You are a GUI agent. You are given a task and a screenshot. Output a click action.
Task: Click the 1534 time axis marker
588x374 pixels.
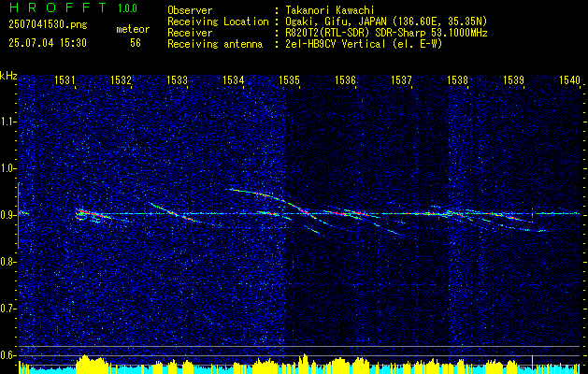(x=234, y=80)
